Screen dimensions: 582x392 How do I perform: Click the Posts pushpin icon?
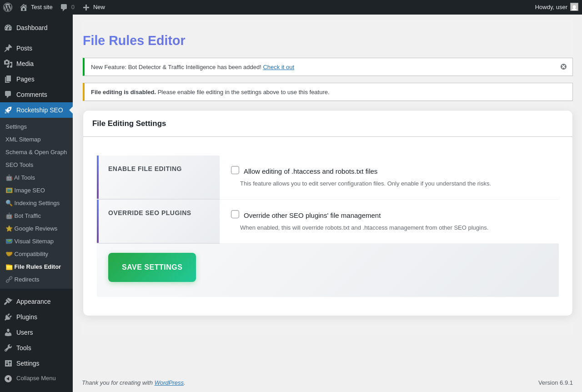(8, 48)
